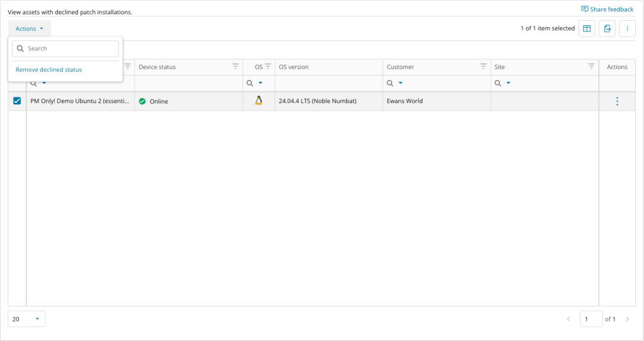This screenshot has height=341, width=644.
Task: Click the Share feedback chat icon
Action: point(584,9)
